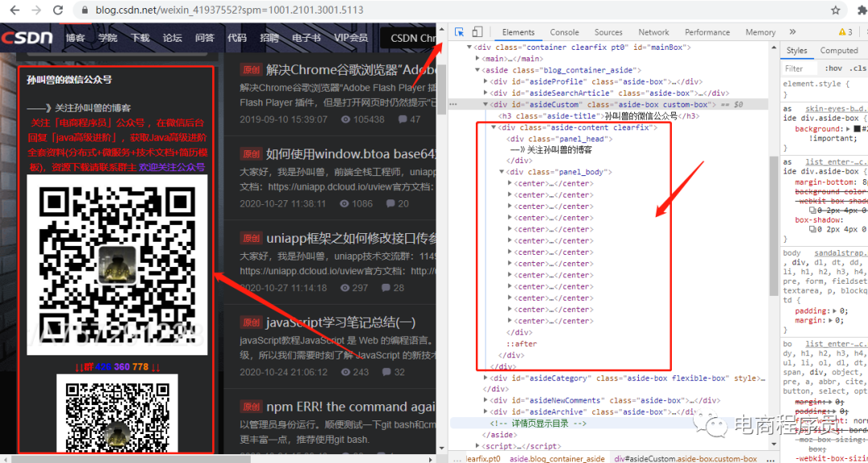Open article javaScript学习笔记总结(一)
This screenshot has height=463, width=868.
coord(341,322)
